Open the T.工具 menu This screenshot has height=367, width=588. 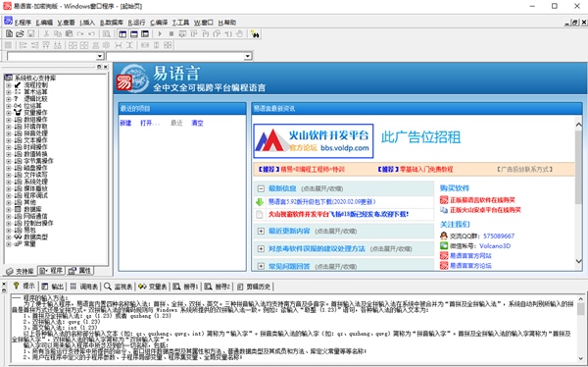coord(180,23)
